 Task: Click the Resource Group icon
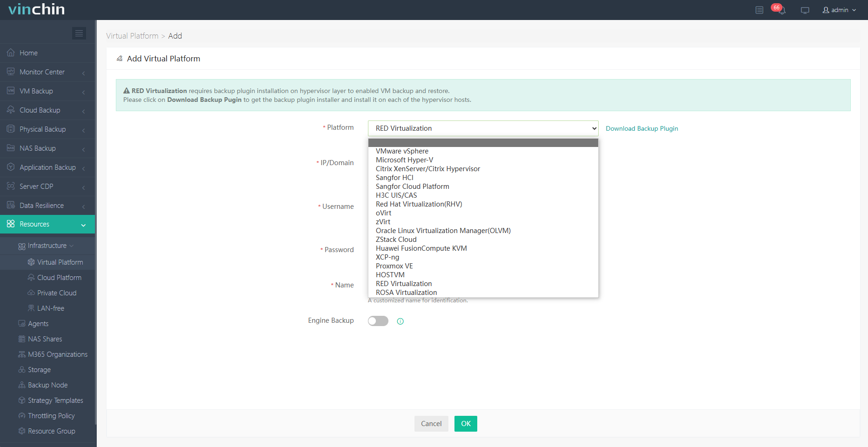coord(22,431)
